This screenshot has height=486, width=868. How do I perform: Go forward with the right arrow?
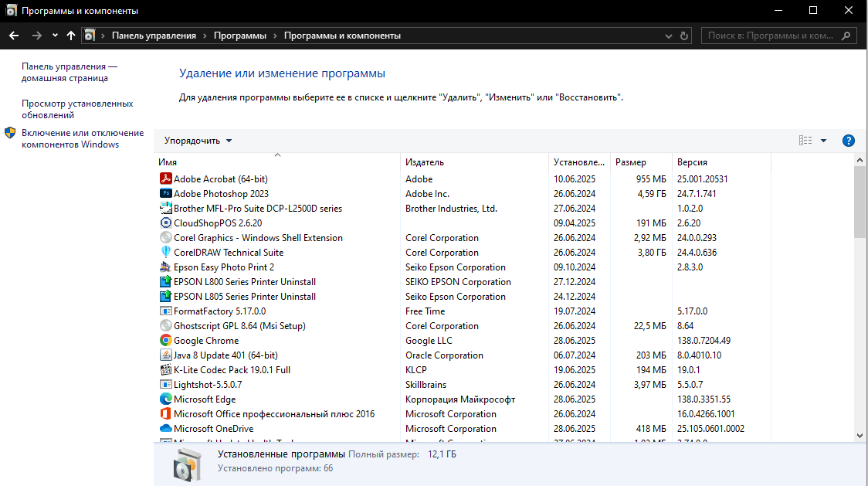pyautogui.click(x=36, y=36)
